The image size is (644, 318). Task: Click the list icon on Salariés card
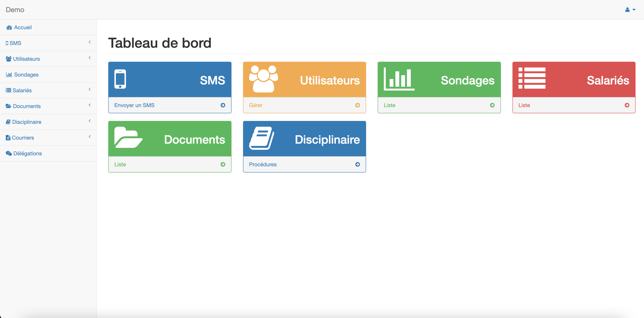click(532, 78)
